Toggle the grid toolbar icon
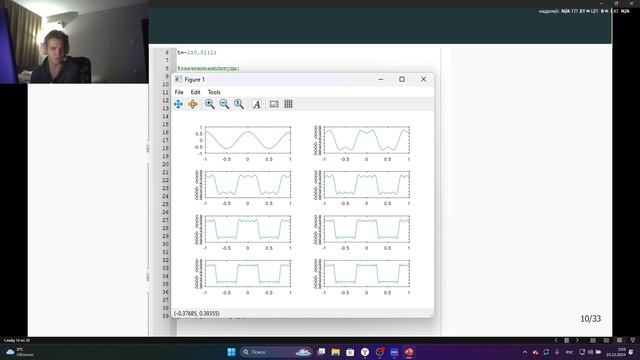The width and height of the screenshot is (640, 360). [x=289, y=104]
